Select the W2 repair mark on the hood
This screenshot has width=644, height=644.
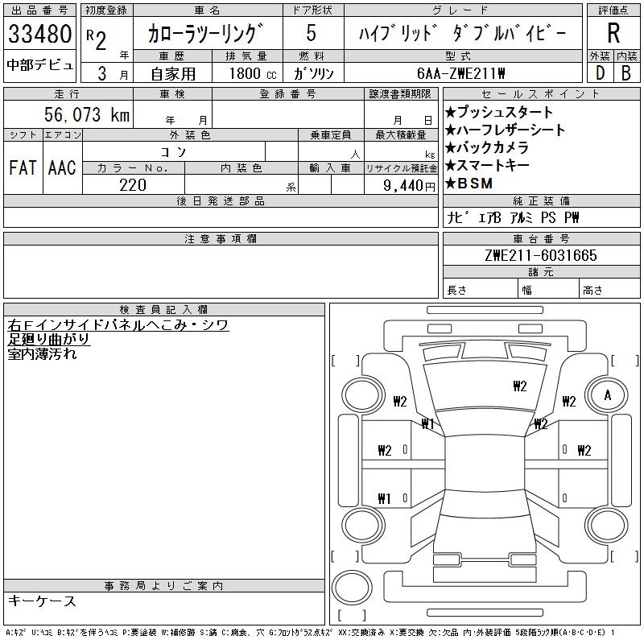(x=519, y=386)
